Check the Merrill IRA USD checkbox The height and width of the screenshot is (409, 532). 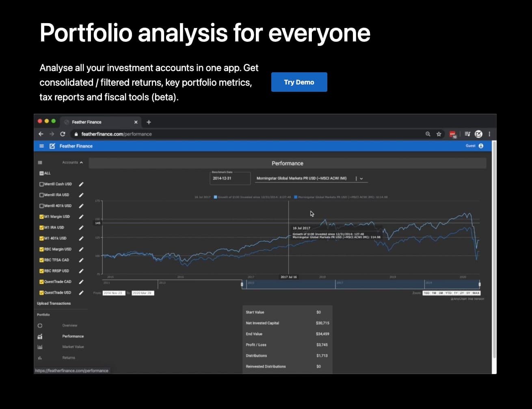(41, 195)
